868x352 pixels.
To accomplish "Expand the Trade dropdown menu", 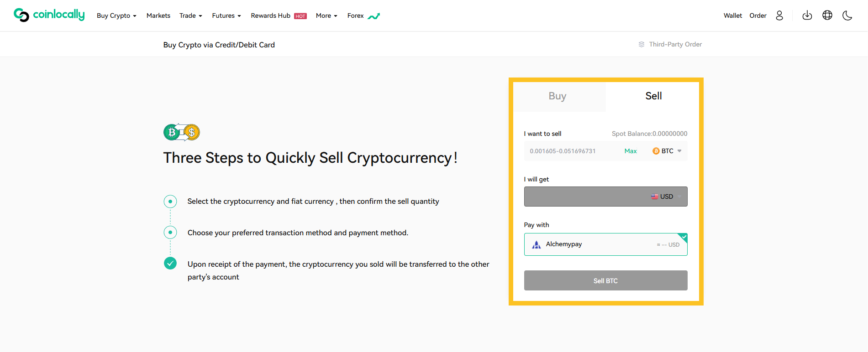I will pos(191,16).
